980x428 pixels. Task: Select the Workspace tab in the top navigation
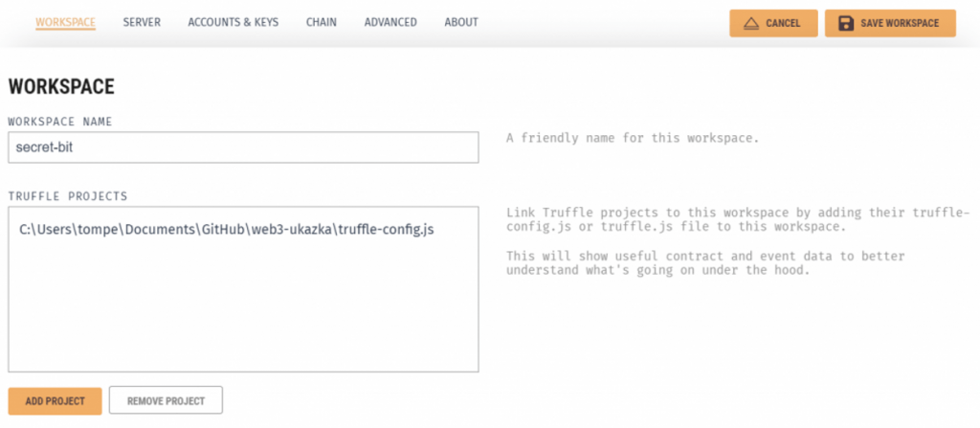pyautogui.click(x=66, y=22)
